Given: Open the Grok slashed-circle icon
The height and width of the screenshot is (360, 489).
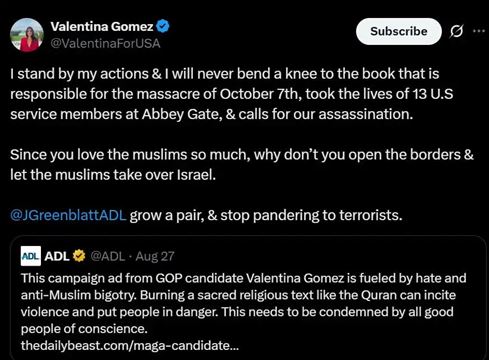Looking at the screenshot, I should [456, 31].
